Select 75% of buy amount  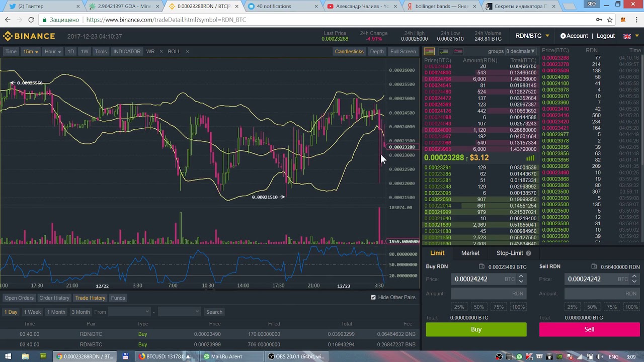pos(498,307)
